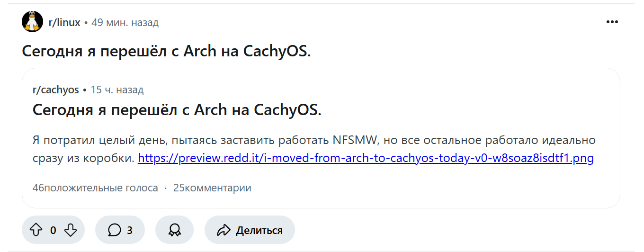Screen dimensions: 644x252
Task: Click the "46 положительные голоса" count
Action: (95, 188)
